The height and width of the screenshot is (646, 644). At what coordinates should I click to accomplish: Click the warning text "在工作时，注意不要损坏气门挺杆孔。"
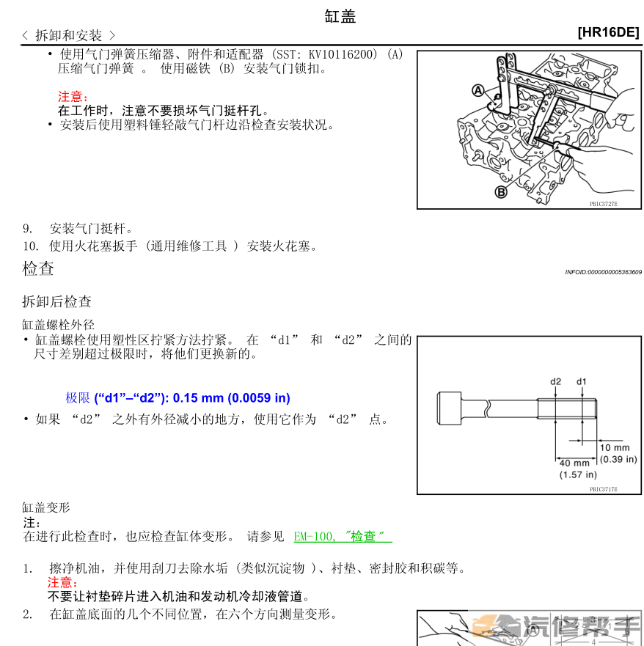pyautogui.click(x=164, y=111)
